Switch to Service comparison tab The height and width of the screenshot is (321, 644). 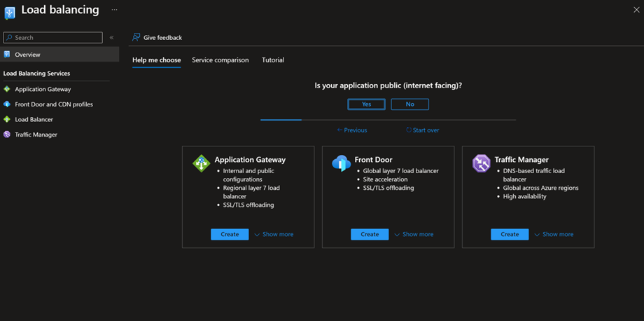coord(220,60)
